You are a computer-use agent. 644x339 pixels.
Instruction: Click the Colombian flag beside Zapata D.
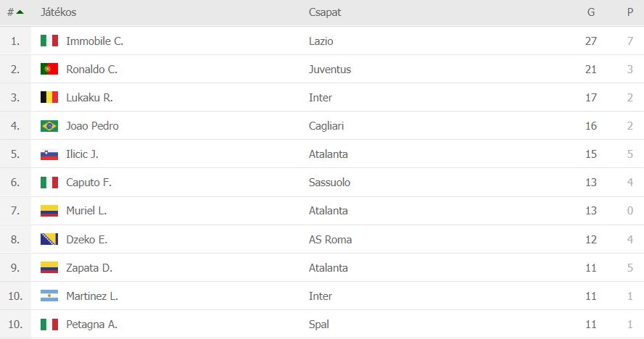point(49,267)
